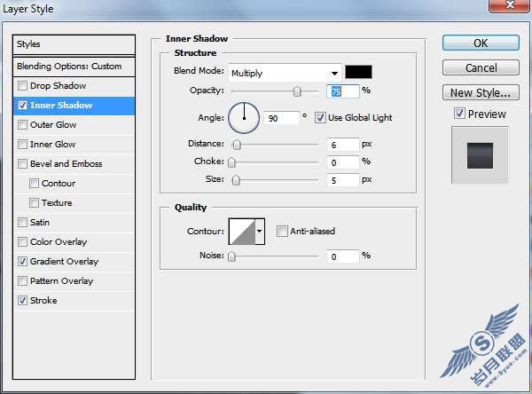The height and width of the screenshot is (394, 532).
Task: Uncheck the Stroke checkbox
Action: tap(22, 301)
